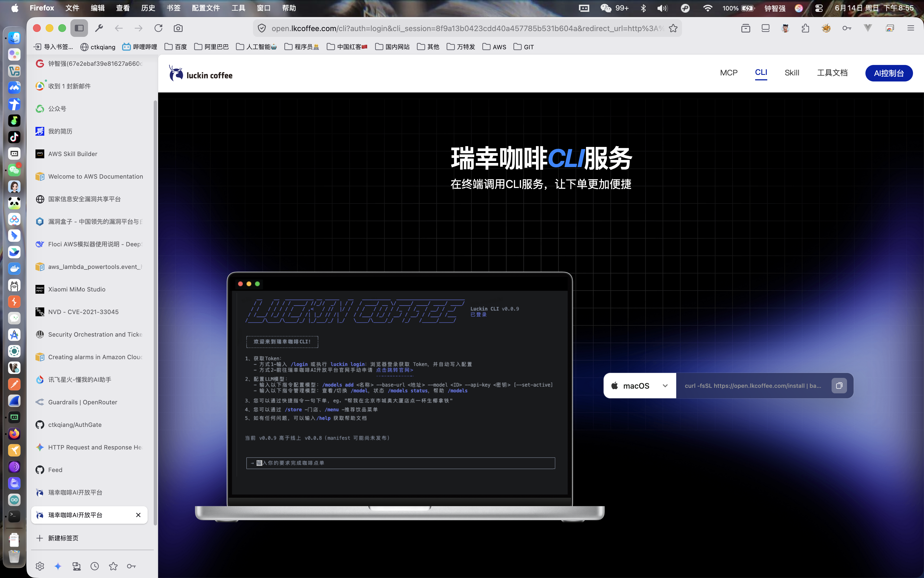Open history clock icon in sidebar
Screen dimensions: 924x578
pos(95,566)
